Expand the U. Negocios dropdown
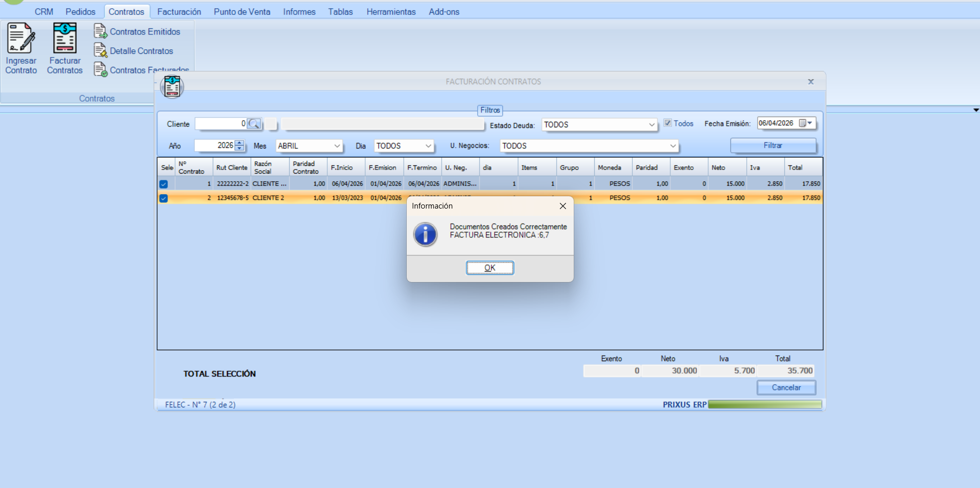 point(673,146)
